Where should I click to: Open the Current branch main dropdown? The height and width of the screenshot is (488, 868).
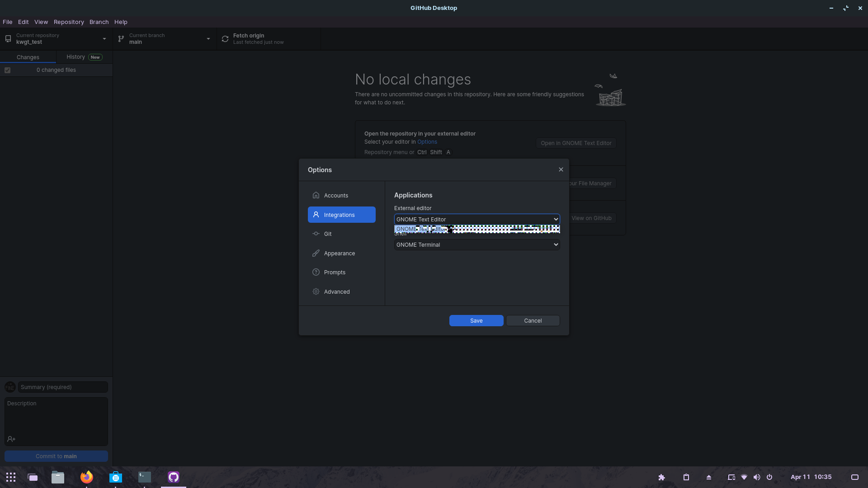(x=165, y=39)
